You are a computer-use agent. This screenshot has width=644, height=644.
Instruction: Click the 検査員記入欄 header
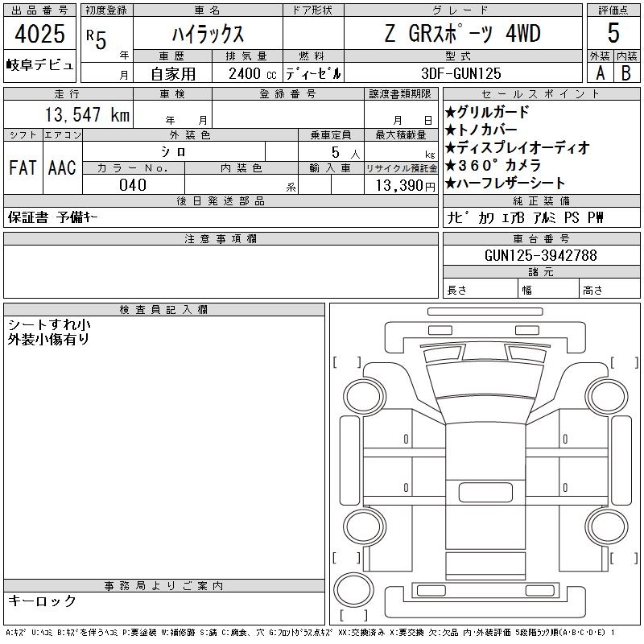tap(164, 310)
